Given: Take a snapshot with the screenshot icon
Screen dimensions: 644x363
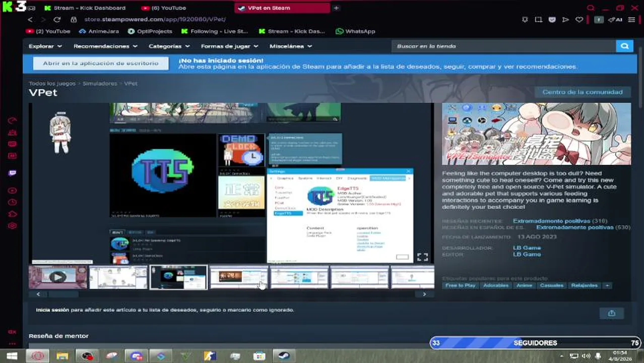Looking at the screenshot, I should click(x=538, y=20).
